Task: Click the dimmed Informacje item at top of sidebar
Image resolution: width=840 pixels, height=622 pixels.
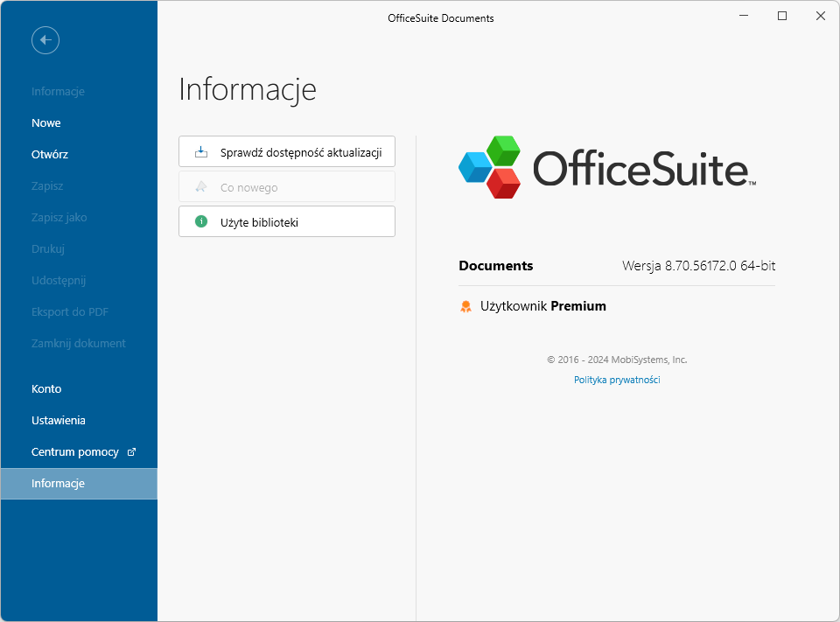Action: click(x=79, y=91)
